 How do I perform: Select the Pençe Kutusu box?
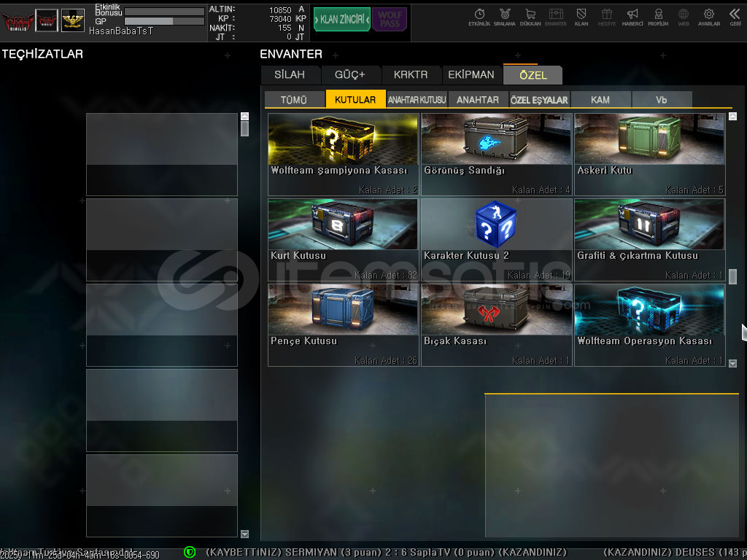click(x=343, y=325)
